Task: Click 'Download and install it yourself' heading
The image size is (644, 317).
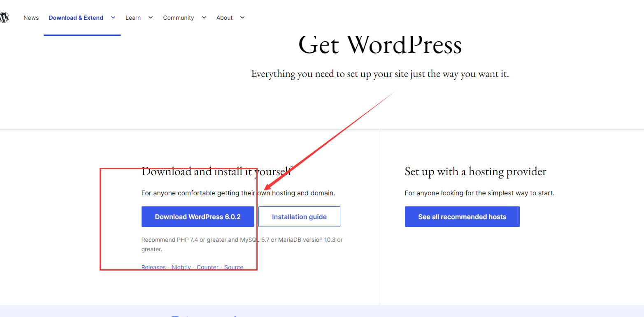Action: click(216, 171)
